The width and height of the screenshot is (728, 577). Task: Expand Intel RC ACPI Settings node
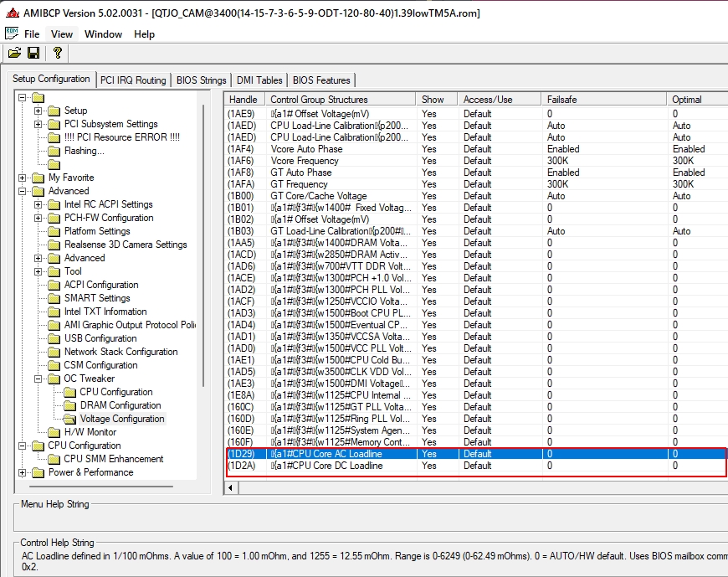[x=38, y=204]
